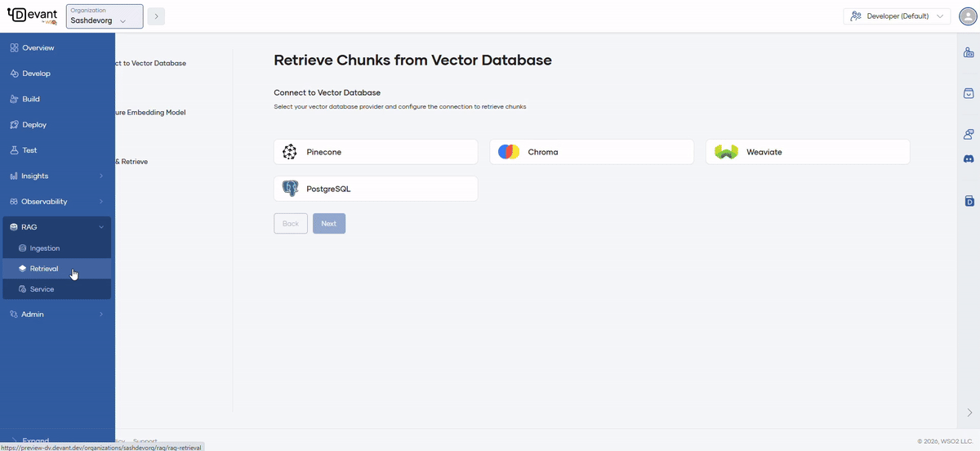Open the Deploy menu item
Viewport: 980px width, 451px height.
click(x=34, y=125)
